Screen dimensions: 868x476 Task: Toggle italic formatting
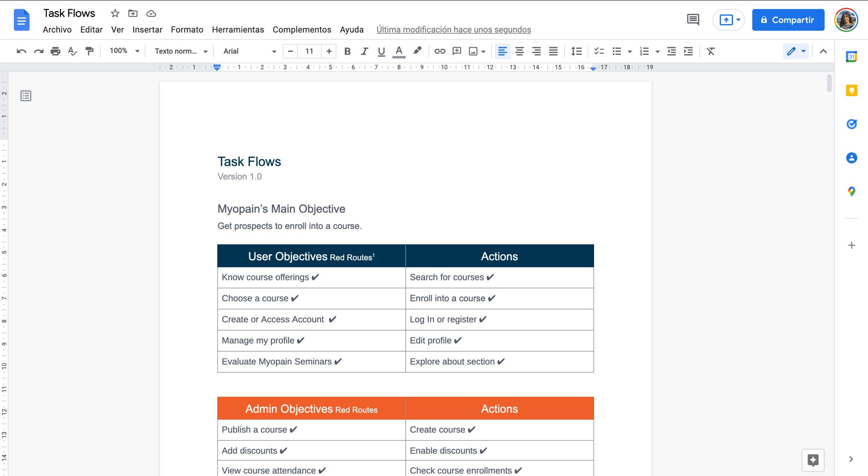click(x=364, y=51)
